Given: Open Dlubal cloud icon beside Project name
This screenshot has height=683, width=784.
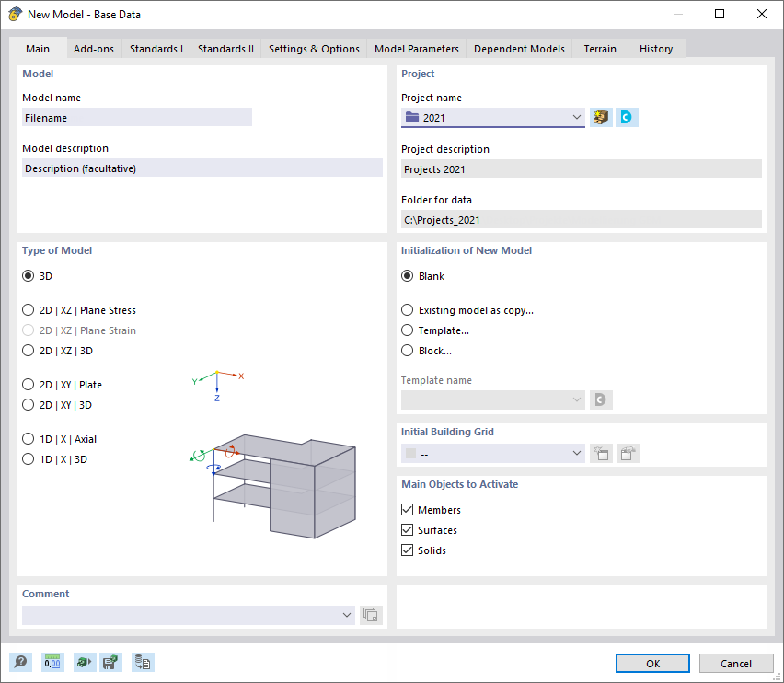Looking at the screenshot, I should pos(627,117).
